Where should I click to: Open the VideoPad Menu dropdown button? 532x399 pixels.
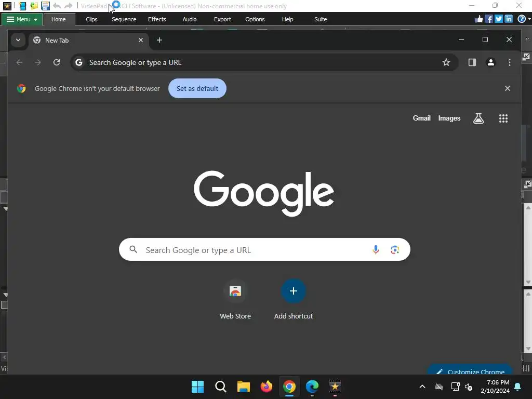(22, 19)
